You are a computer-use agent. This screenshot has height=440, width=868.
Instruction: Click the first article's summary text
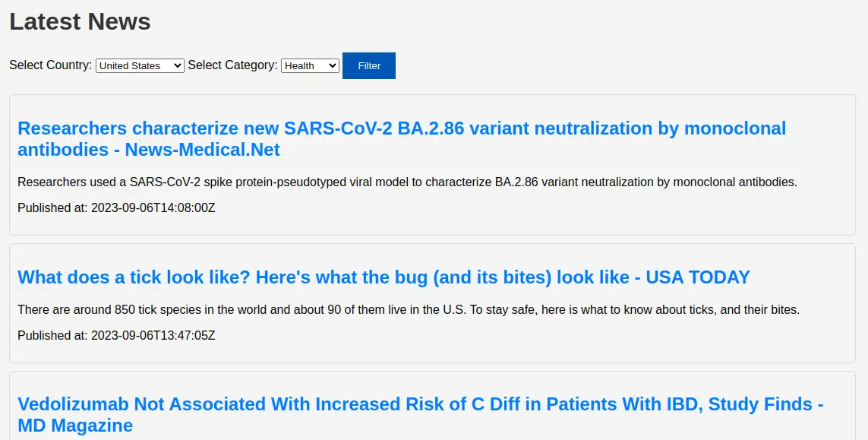(407, 182)
